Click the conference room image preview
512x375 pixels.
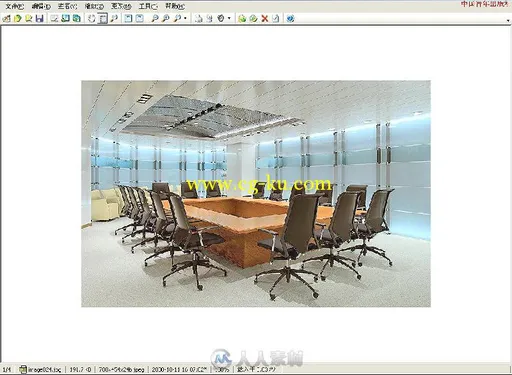point(256,194)
